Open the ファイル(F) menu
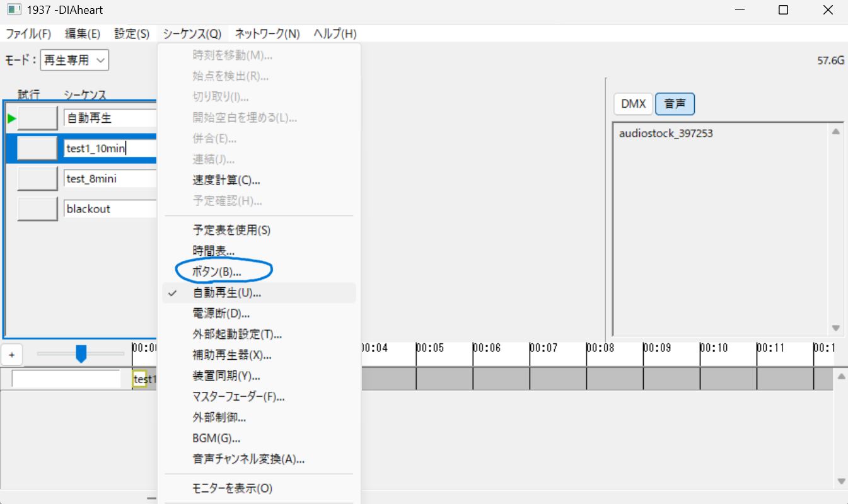The height and width of the screenshot is (504, 848). point(28,34)
